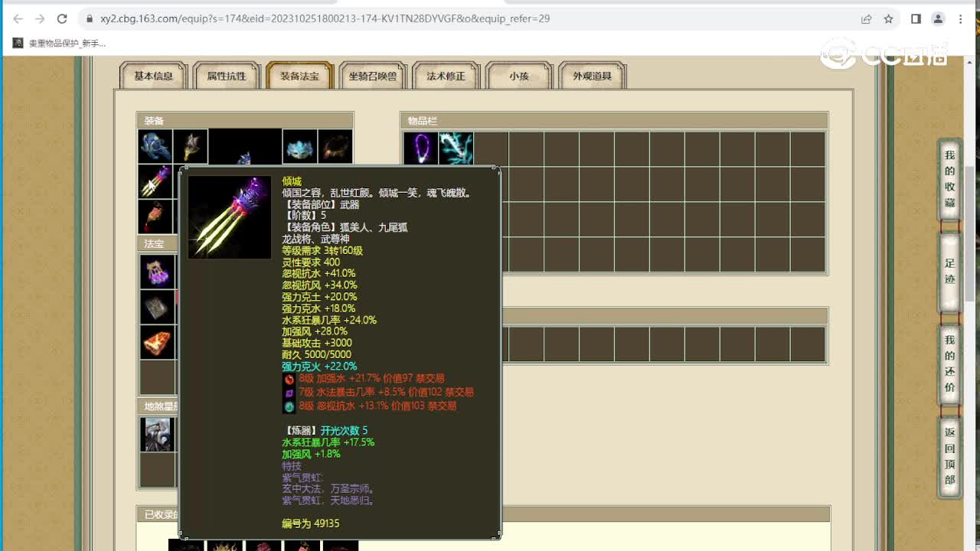Viewport: 980px width, 551px height.
Task: Open the 坐骑召唤兽 tab
Action: click(373, 76)
